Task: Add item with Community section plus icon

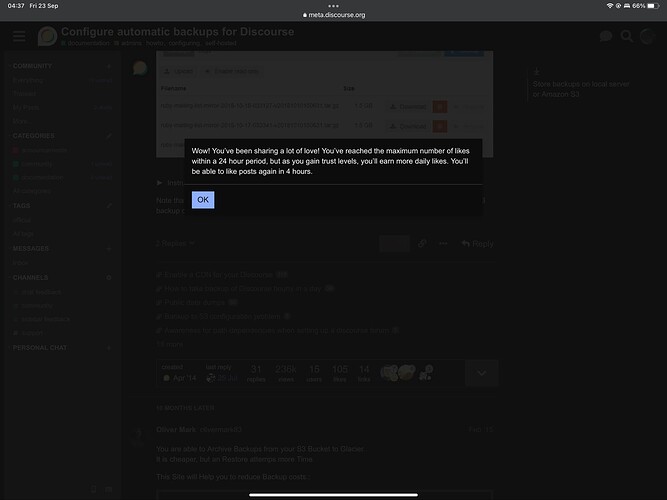Action: pyautogui.click(x=109, y=66)
